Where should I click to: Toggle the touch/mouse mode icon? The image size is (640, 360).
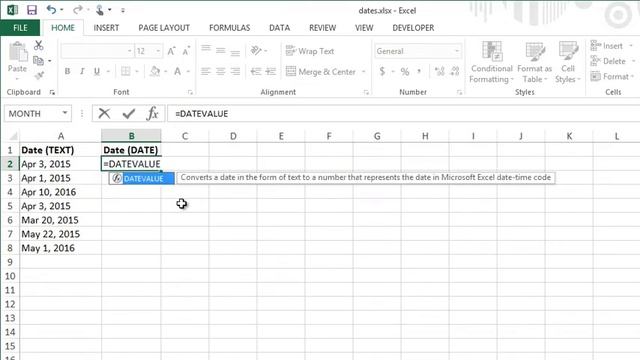100,10
